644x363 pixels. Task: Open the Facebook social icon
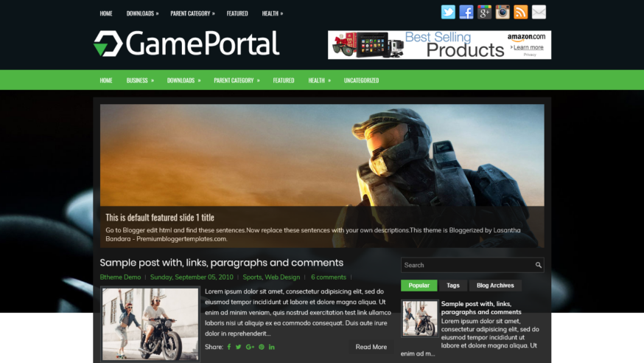pos(466,13)
